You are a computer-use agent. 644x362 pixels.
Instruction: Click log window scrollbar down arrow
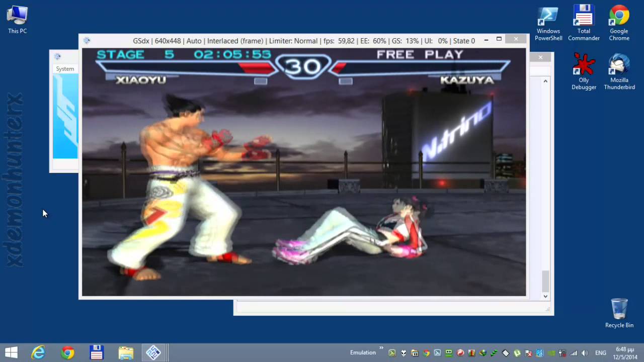pyautogui.click(x=545, y=296)
